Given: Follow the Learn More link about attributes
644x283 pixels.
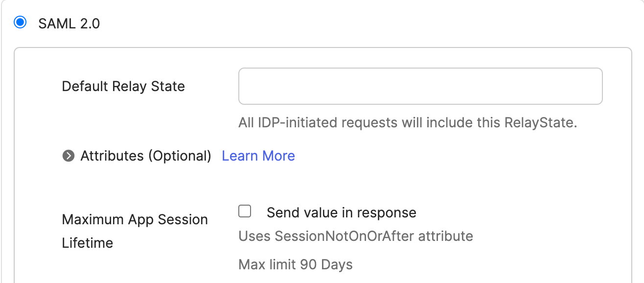Looking at the screenshot, I should (x=258, y=156).
